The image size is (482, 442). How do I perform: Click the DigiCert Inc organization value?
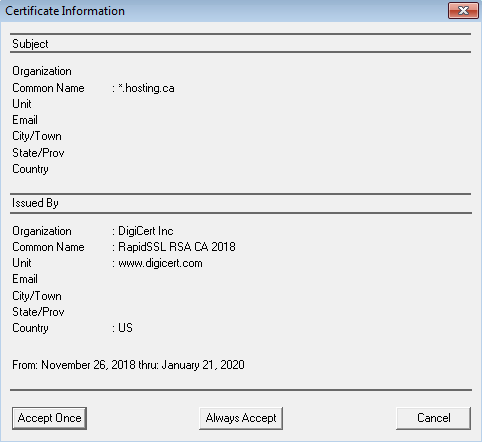pyautogui.click(x=146, y=231)
